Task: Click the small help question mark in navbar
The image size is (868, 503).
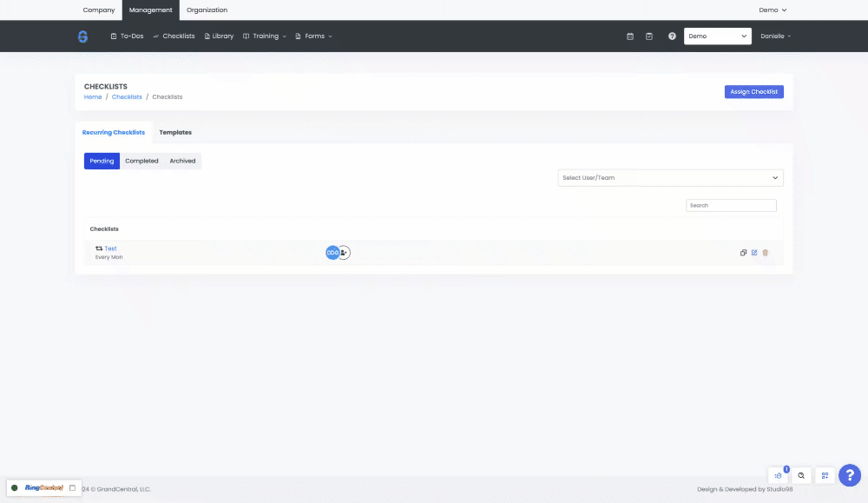Action: tap(672, 36)
